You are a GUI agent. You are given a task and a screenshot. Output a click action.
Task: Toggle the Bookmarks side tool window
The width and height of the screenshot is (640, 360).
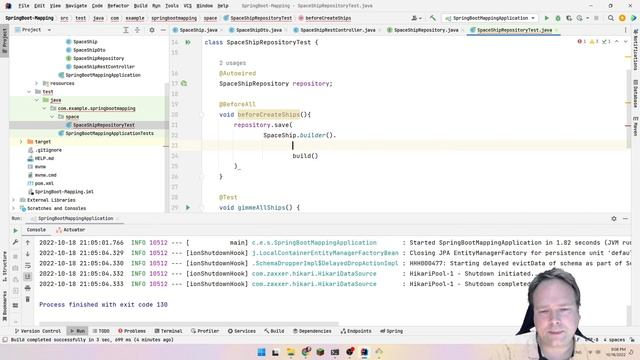(4, 306)
